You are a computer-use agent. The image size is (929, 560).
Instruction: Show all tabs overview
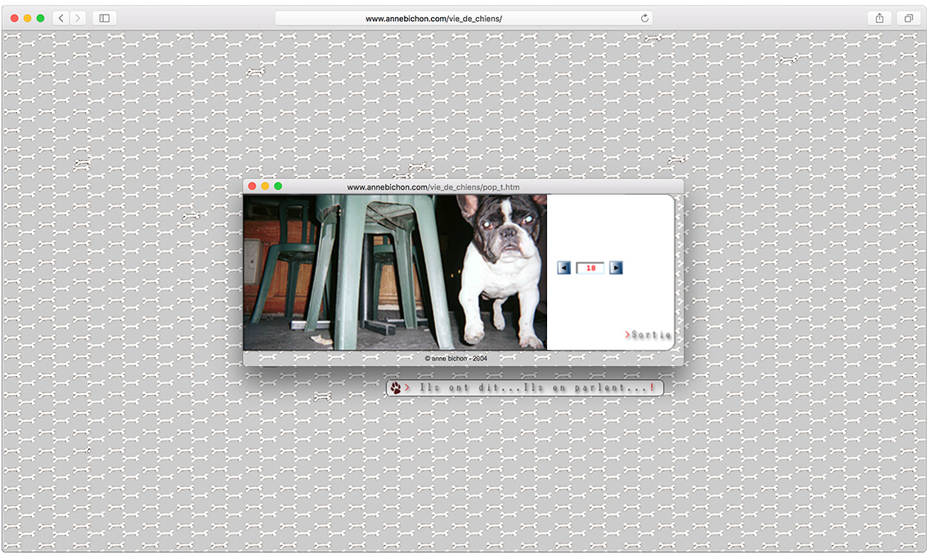coord(909,18)
